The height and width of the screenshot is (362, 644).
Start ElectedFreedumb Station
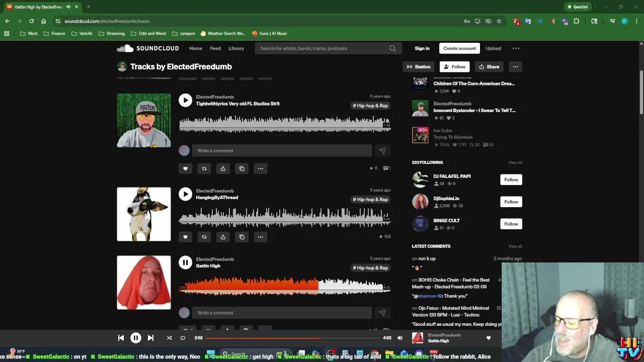pyautogui.click(x=419, y=67)
